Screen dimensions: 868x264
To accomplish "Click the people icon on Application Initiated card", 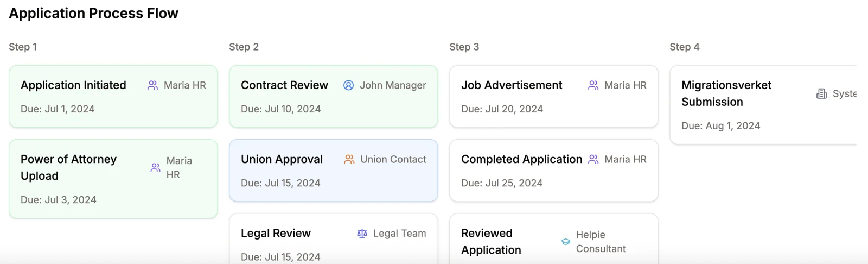I will click(x=153, y=85).
